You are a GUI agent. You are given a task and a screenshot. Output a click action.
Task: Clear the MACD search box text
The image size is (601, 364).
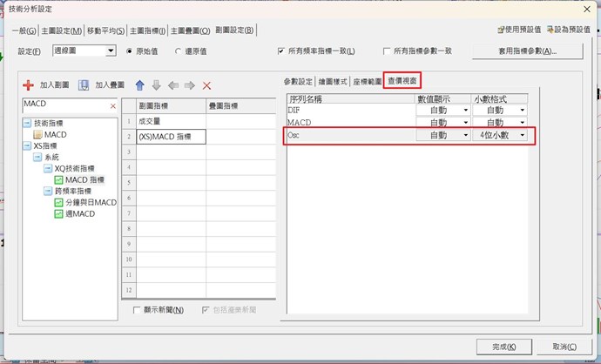click(x=112, y=105)
